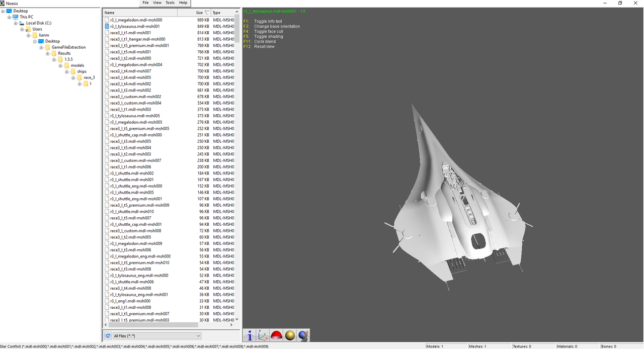
Task: Open the View menu
Action: pos(157,3)
